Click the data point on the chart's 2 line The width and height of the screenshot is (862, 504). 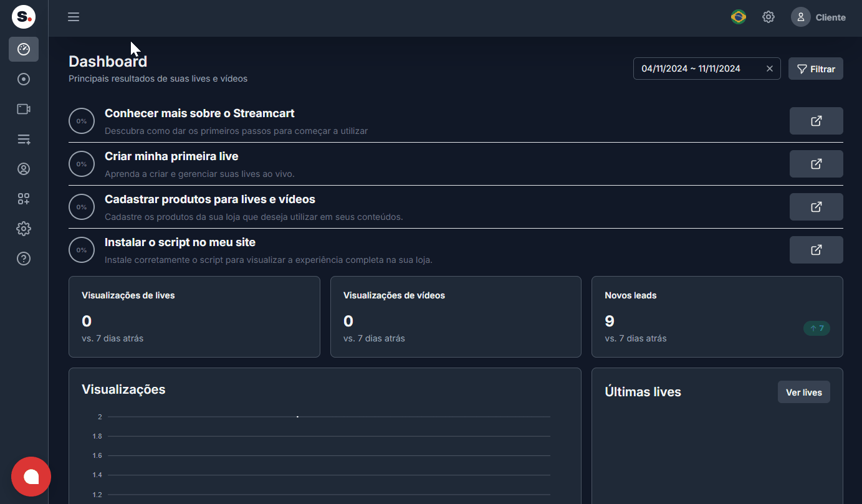[x=297, y=416]
